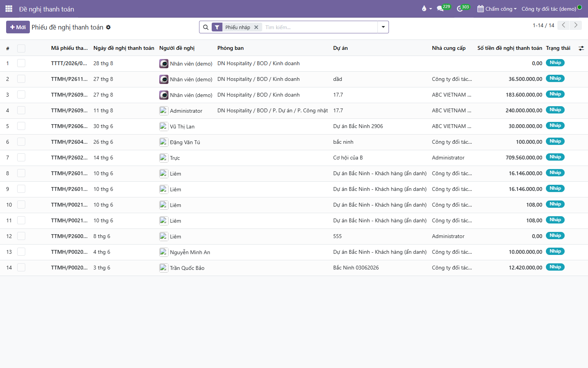Click avatar icon next to Vũ Thị Lan

[x=164, y=127]
